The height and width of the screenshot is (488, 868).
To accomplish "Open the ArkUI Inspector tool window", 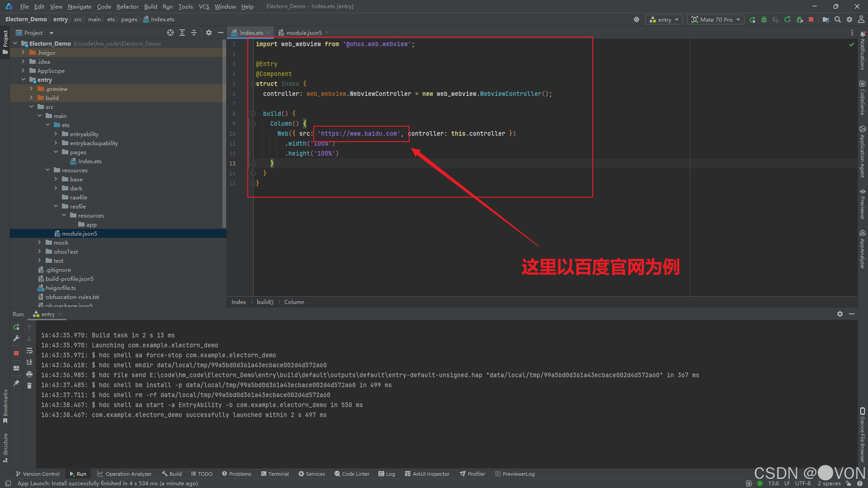I will [427, 474].
